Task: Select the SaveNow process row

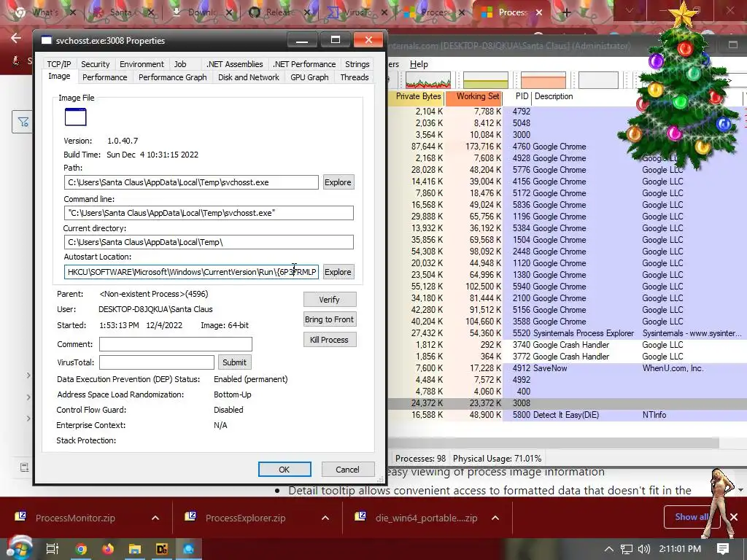Action: (x=567, y=368)
